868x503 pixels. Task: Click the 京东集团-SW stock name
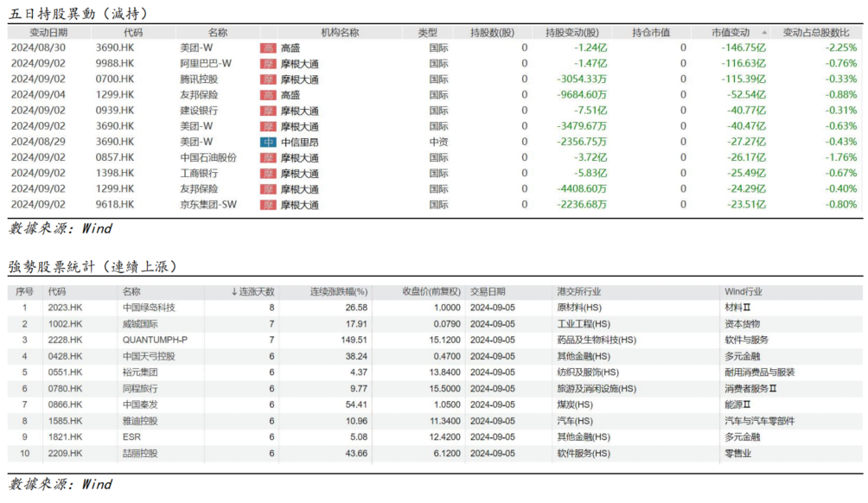pyautogui.click(x=208, y=205)
